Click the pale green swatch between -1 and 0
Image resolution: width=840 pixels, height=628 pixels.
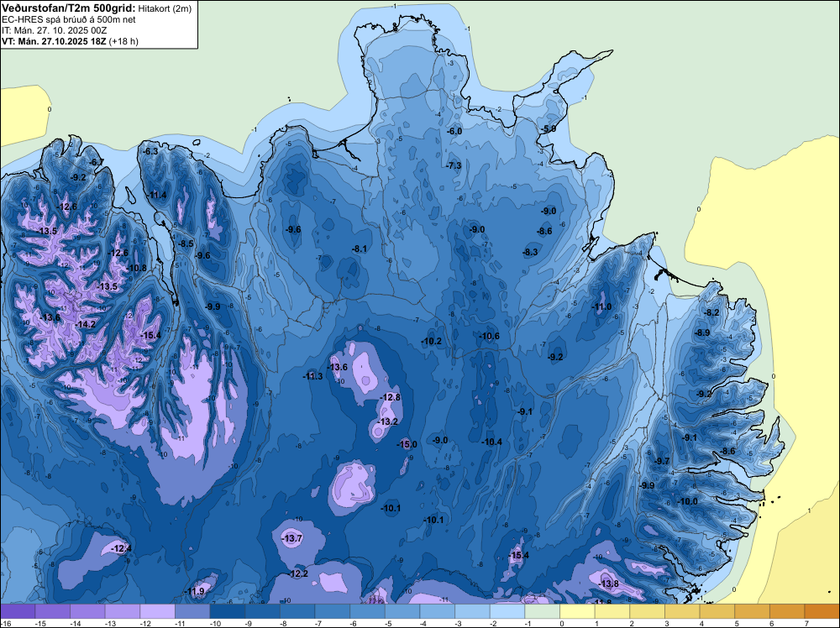pos(542,611)
